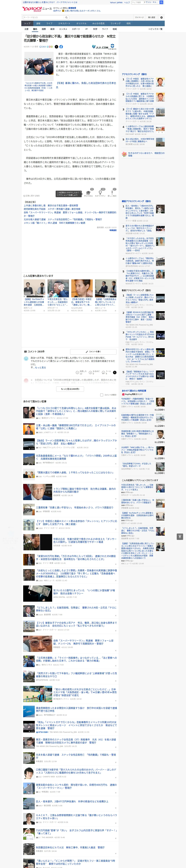This screenshot has height=868, width=186.
Task: Click the keyword search magnifier icon
Action: tap(66, 18)
